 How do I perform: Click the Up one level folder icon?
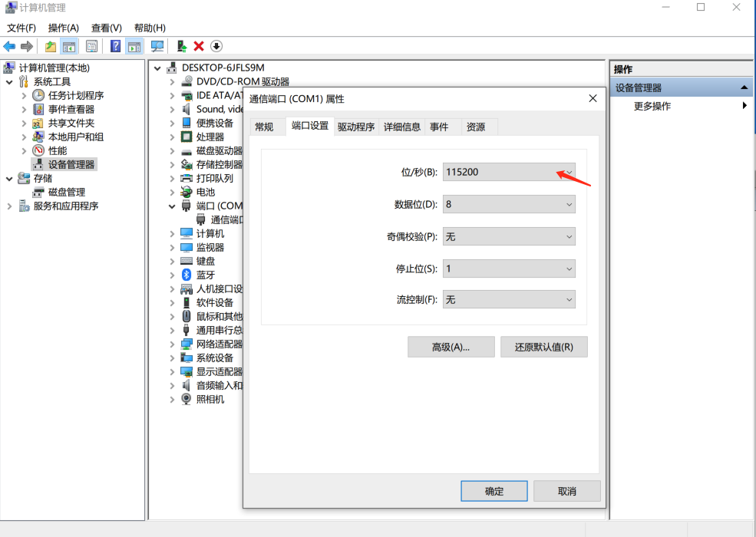pos(51,46)
